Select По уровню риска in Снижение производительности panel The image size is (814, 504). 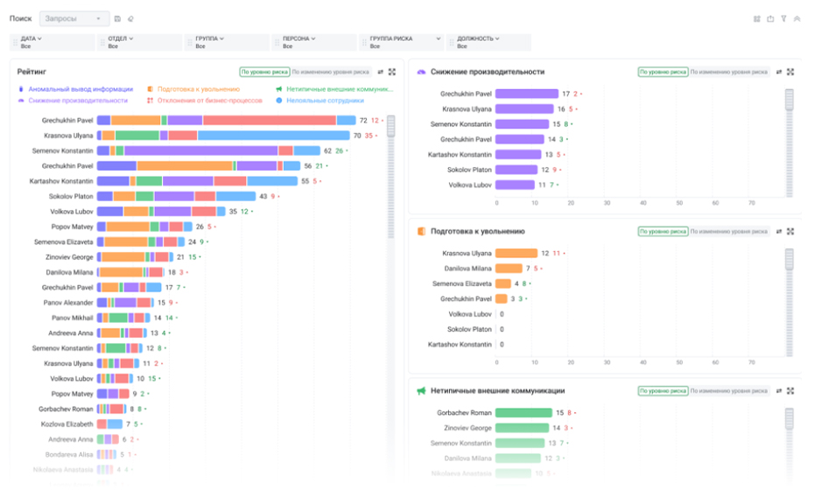[x=663, y=72]
